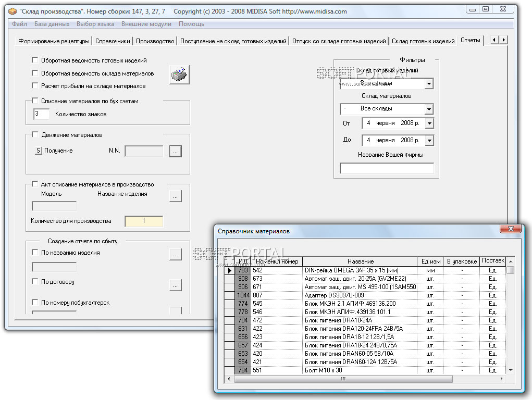
Task: Click browse button for По названию изделия
Action: (x=176, y=255)
